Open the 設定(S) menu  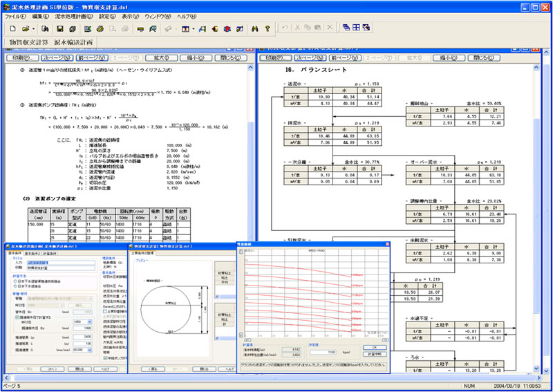click(x=107, y=15)
